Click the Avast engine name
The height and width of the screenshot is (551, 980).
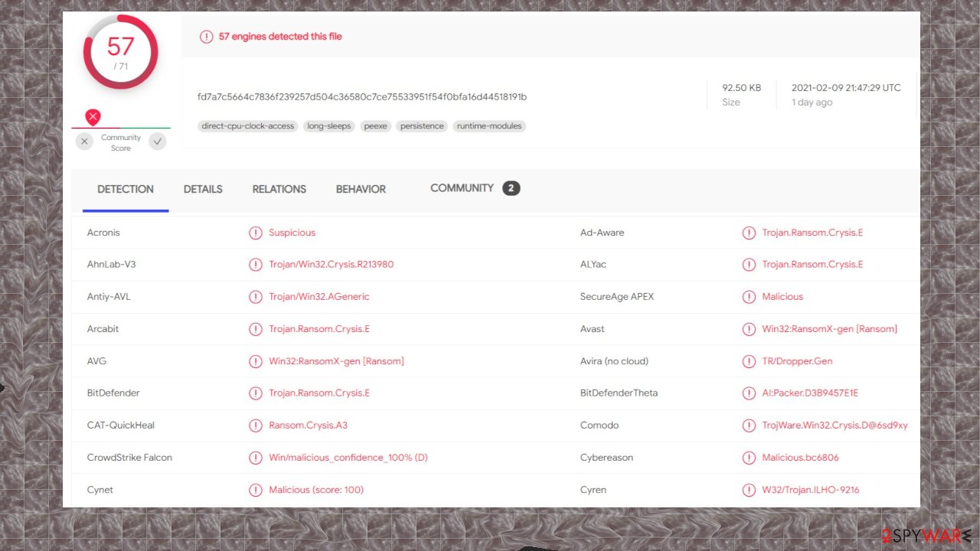592,329
